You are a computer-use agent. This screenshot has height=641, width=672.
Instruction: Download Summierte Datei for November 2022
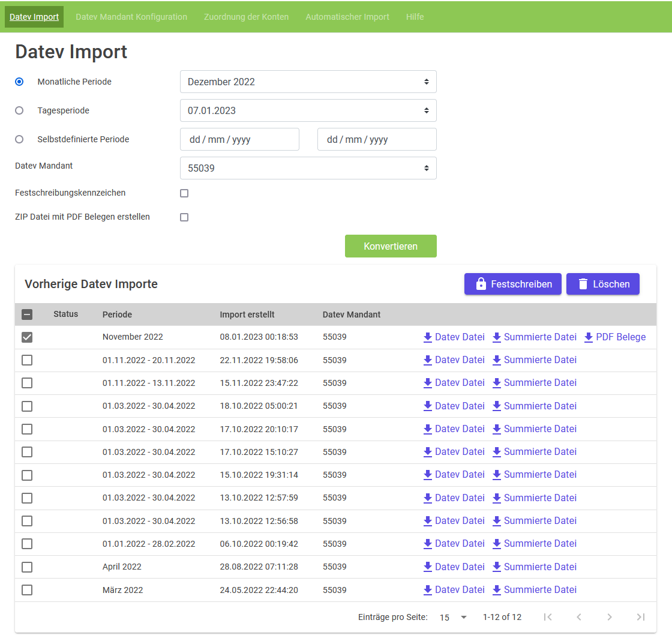click(535, 337)
